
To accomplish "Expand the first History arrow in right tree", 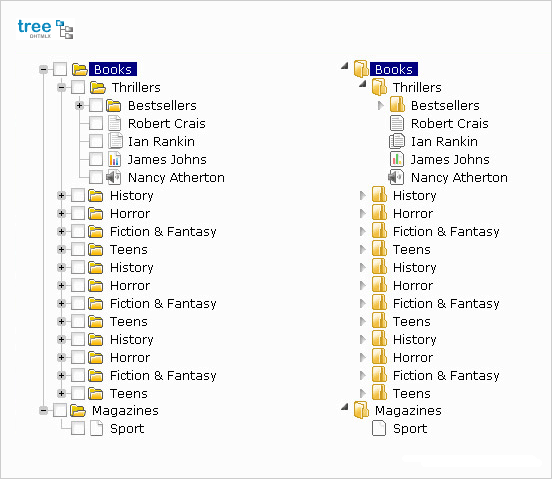I will (x=363, y=195).
